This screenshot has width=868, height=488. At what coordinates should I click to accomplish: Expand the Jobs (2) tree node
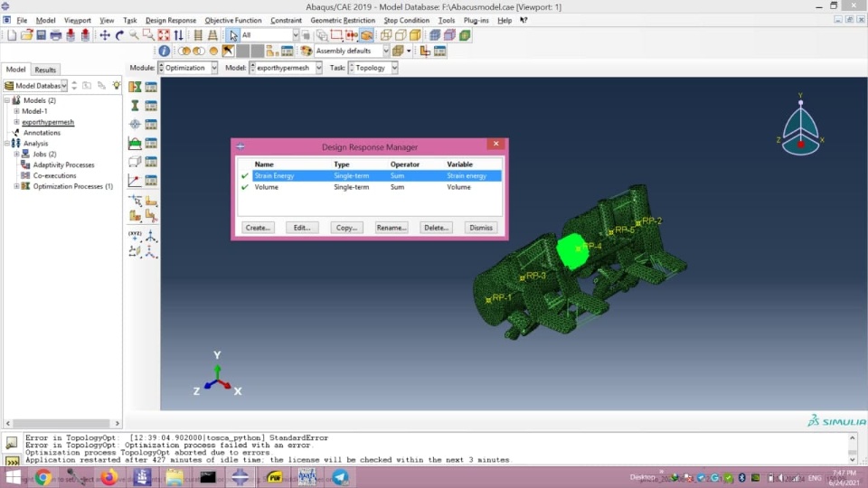click(16, 155)
